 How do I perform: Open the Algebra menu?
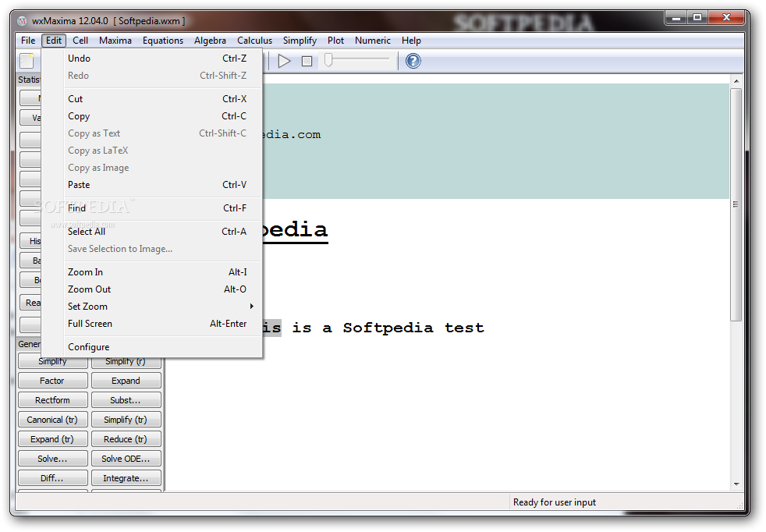coord(210,41)
